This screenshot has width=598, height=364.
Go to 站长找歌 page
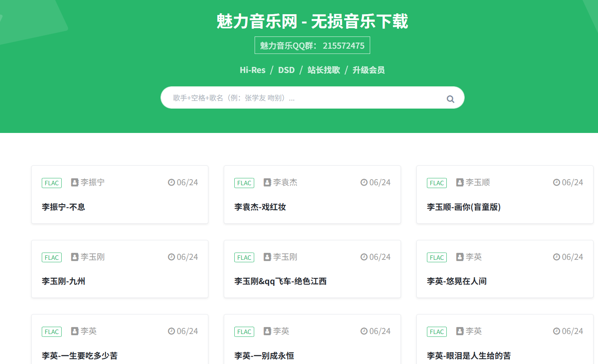[324, 70]
